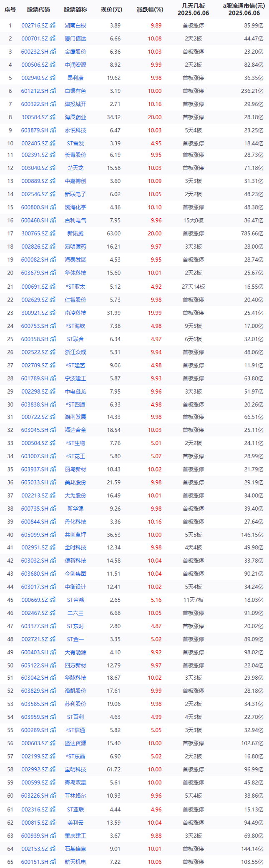This screenshot has width=269, height=868.
Task: Click price cell 61.72
Action: 113,769
